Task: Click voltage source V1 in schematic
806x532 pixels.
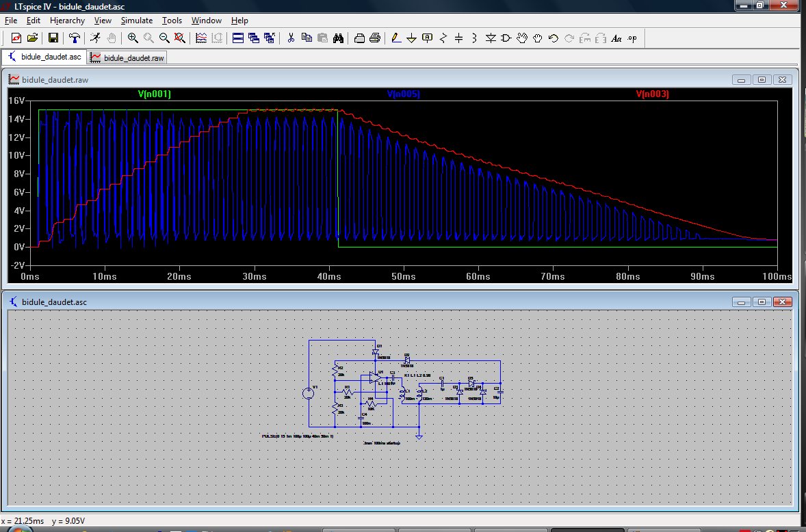Action: [309, 393]
